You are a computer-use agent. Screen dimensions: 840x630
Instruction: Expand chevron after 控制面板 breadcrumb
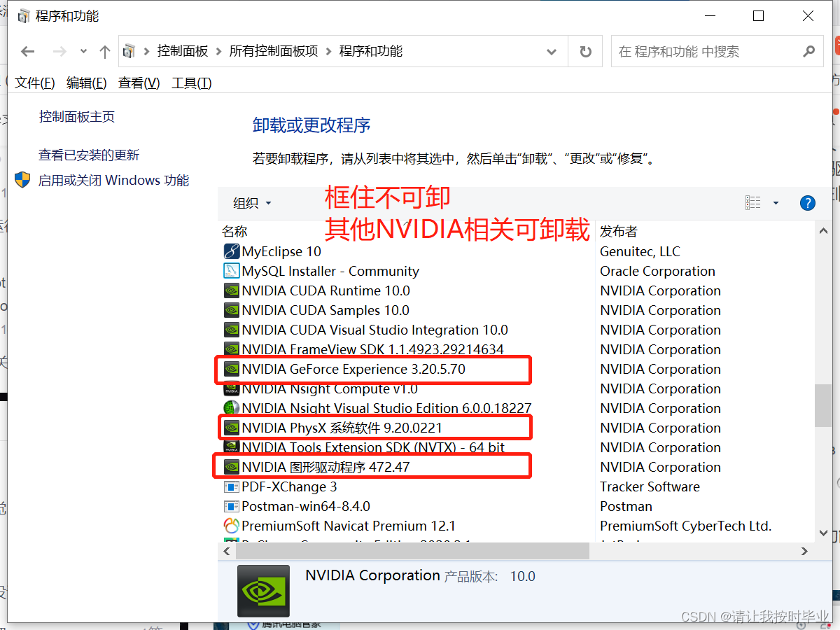point(219,52)
